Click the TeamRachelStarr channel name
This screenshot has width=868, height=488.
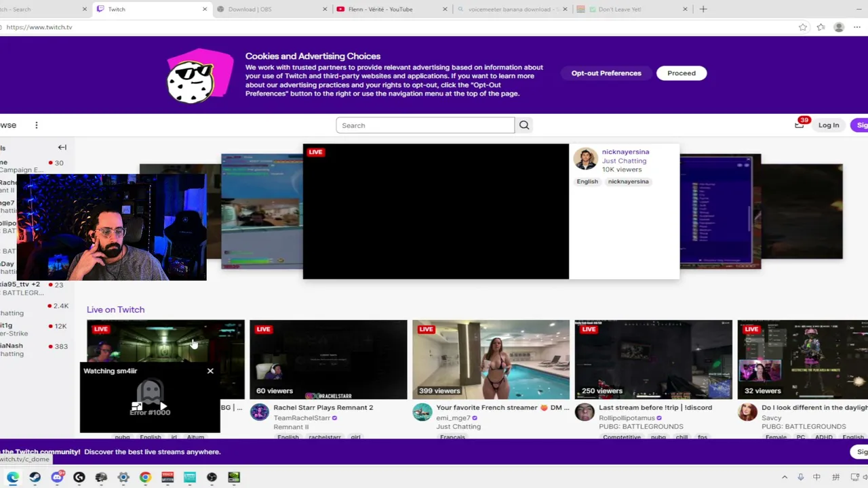click(x=302, y=418)
